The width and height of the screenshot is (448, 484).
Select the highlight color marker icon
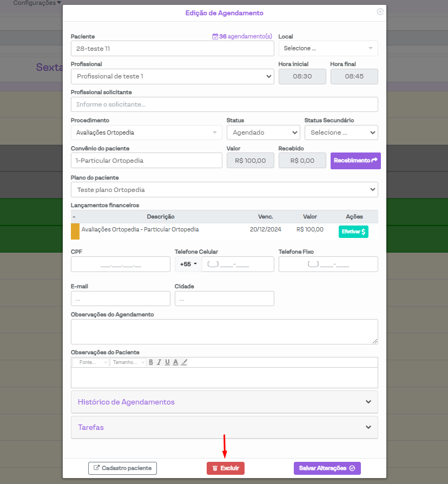(184, 362)
